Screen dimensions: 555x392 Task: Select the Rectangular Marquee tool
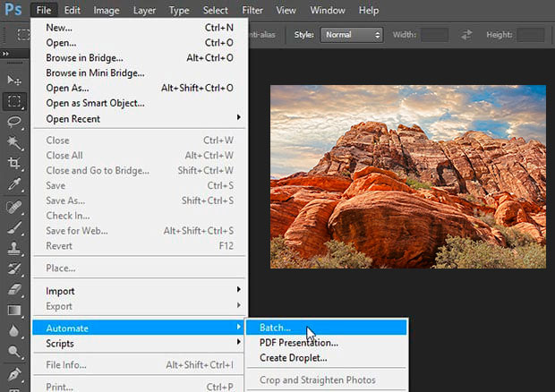click(x=14, y=101)
